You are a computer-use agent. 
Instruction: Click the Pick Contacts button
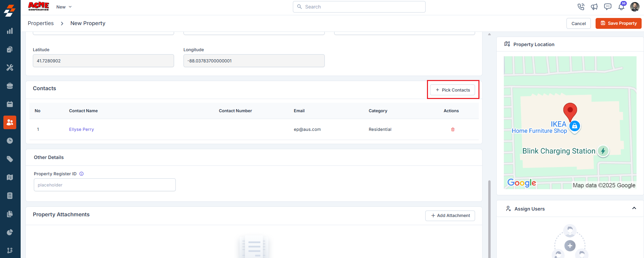(x=452, y=90)
